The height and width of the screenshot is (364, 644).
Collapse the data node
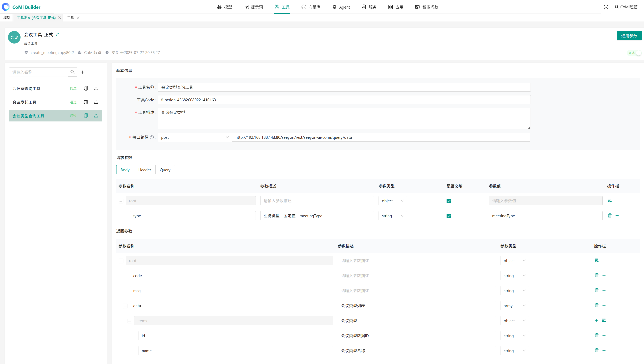(x=125, y=306)
